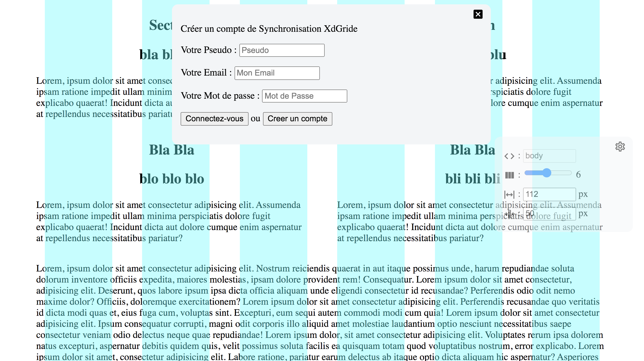Close the XdGride account dialog
The image size is (644, 361).
click(478, 14)
